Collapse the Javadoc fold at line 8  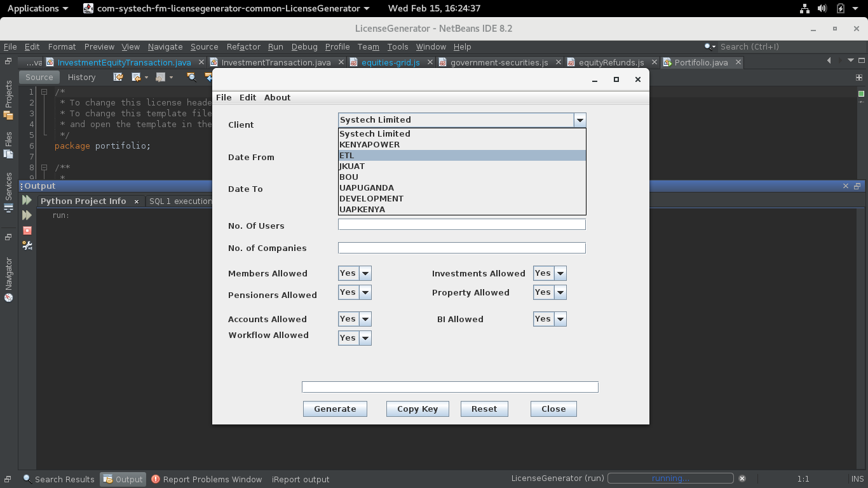tap(44, 168)
